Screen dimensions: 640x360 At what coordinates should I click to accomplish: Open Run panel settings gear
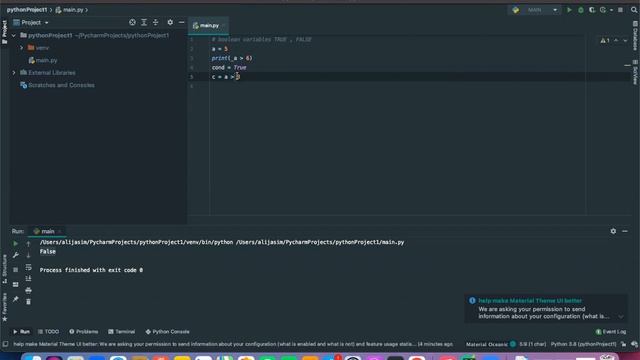point(613,231)
